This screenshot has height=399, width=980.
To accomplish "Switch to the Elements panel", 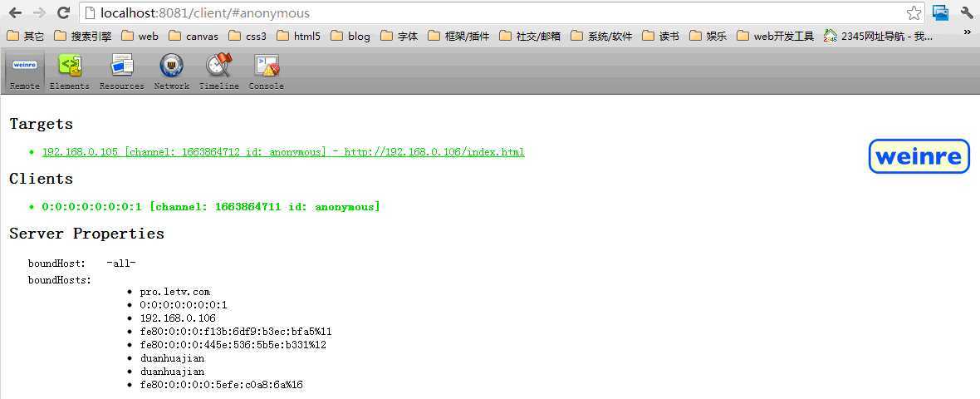I will [69, 71].
